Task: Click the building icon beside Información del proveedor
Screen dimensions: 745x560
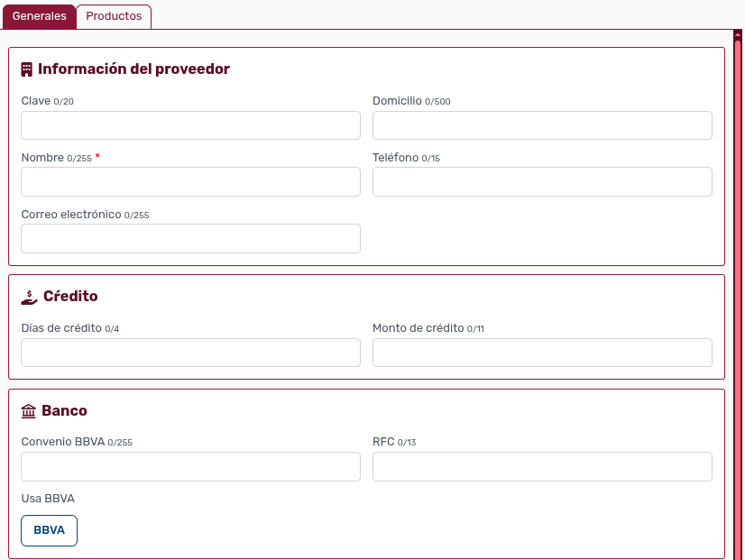Action: (x=27, y=69)
